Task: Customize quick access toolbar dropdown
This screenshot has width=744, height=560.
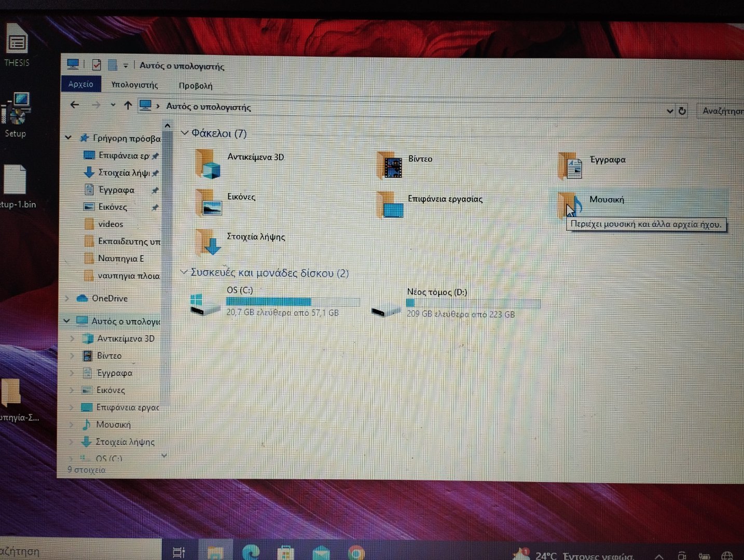Action: (126, 65)
